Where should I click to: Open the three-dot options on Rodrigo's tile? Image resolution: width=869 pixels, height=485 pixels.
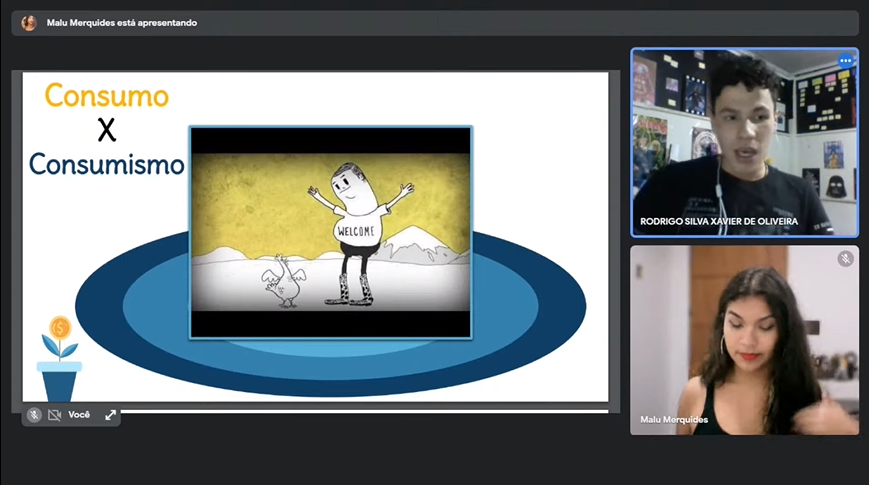pos(845,61)
